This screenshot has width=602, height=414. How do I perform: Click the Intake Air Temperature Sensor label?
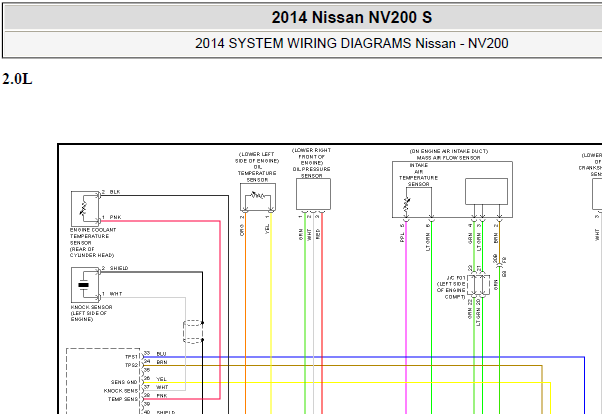tap(418, 175)
